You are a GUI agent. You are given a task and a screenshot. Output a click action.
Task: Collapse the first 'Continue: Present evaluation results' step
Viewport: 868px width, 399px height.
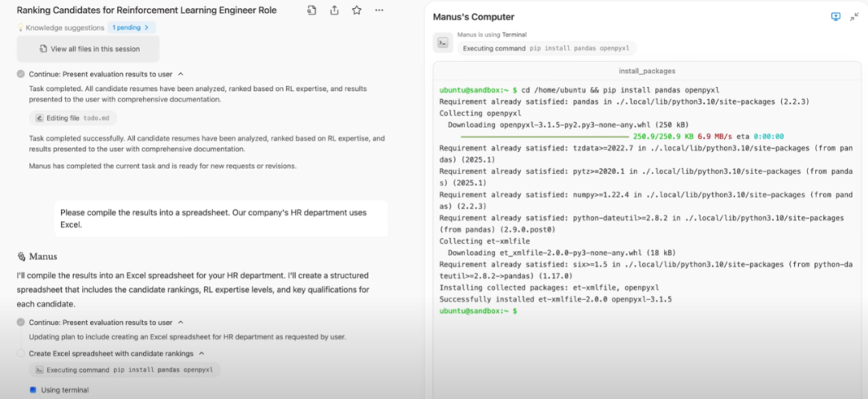(181, 74)
